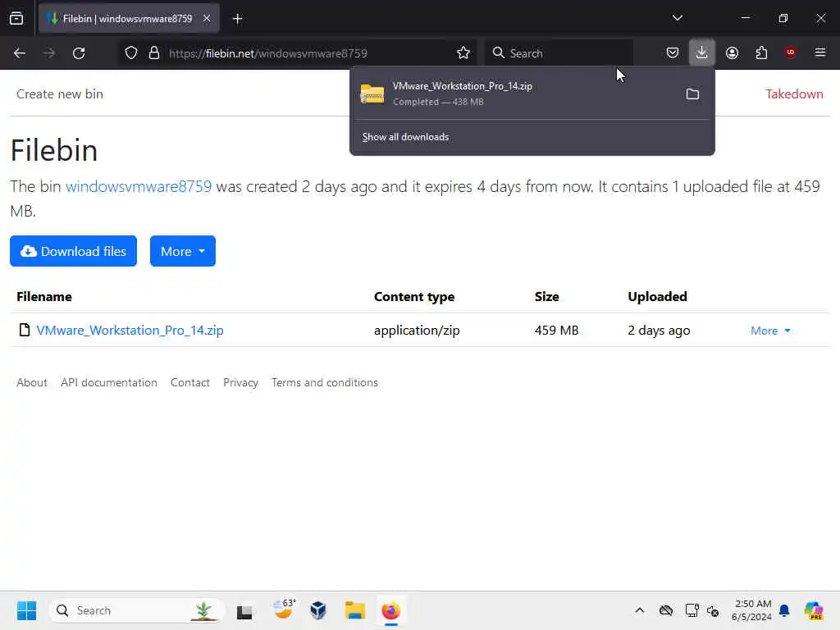Viewport: 840px width, 630px height.
Task: Open the Extensions puzzle icon
Action: 761,52
